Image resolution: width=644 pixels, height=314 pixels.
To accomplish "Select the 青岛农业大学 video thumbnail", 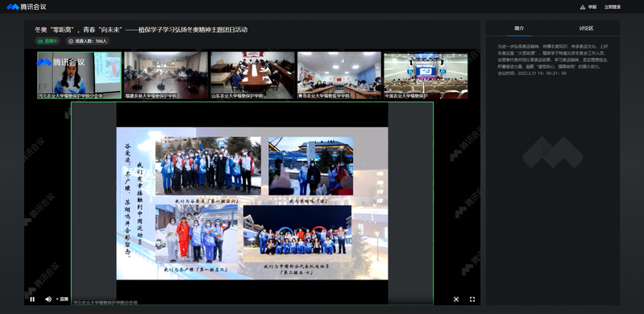I will [339, 75].
